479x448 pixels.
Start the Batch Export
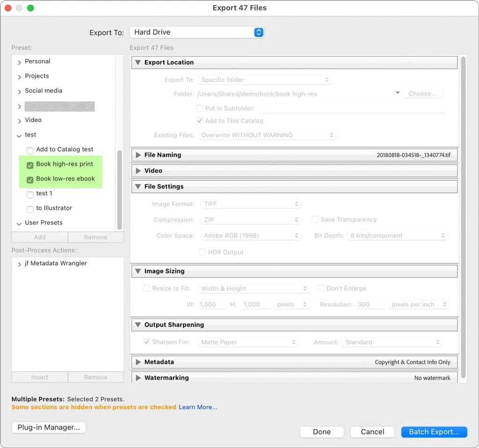click(434, 432)
